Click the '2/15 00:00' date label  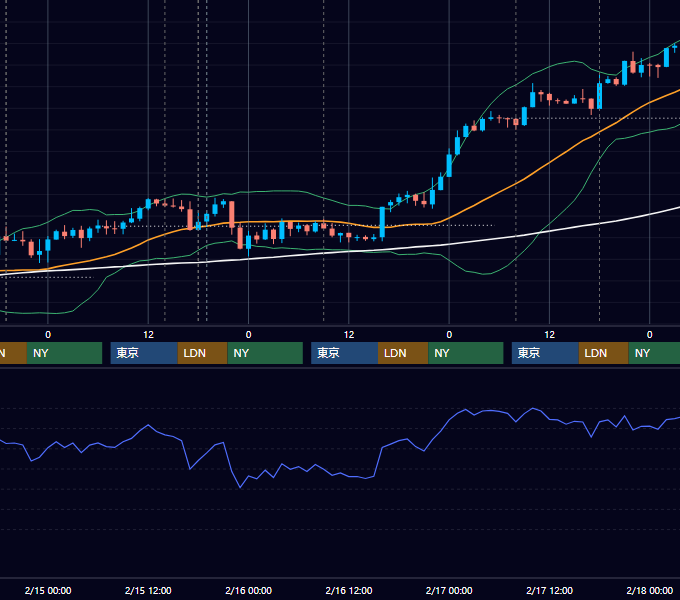click(x=48, y=590)
